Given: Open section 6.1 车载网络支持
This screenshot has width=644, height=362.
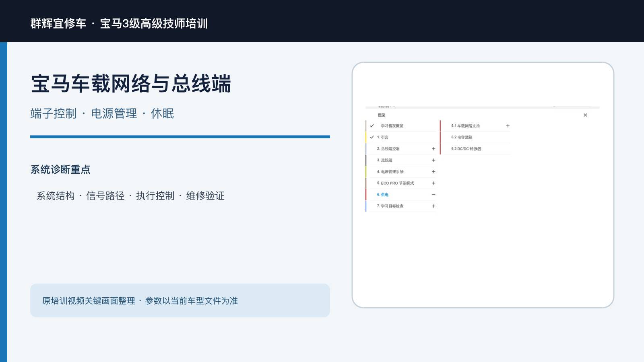Looking at the screenshot, I should point(466,126).
